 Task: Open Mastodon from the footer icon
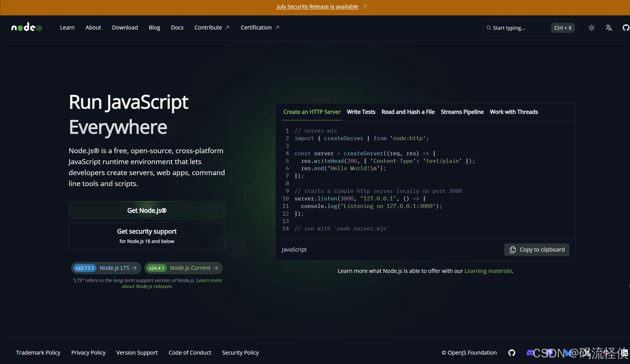tap(549, 353)
